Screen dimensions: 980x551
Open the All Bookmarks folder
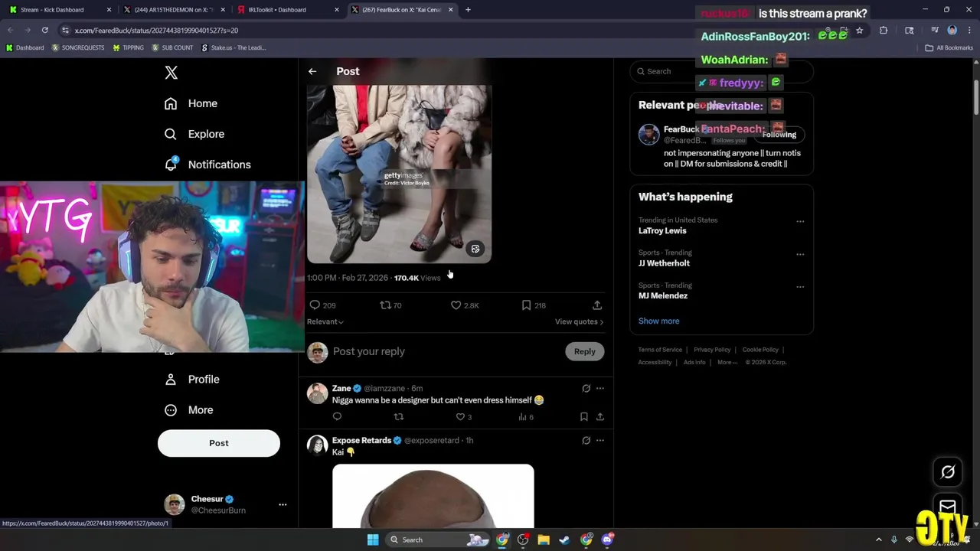[949, 47]
